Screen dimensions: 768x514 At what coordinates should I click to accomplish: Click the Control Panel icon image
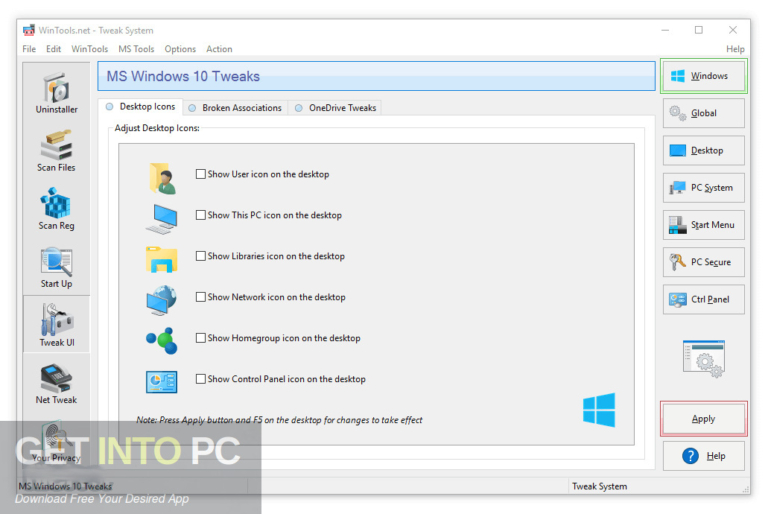pos(161,382)
